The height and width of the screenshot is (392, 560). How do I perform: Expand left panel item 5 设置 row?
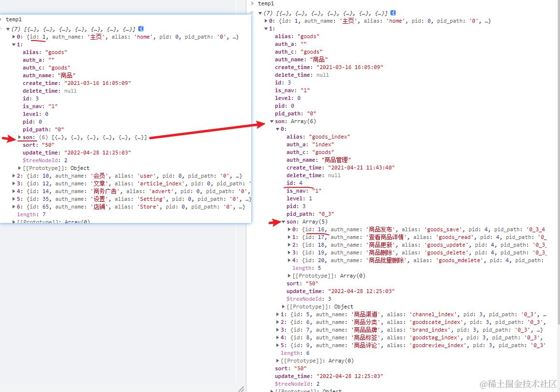[x=14, y=199]
